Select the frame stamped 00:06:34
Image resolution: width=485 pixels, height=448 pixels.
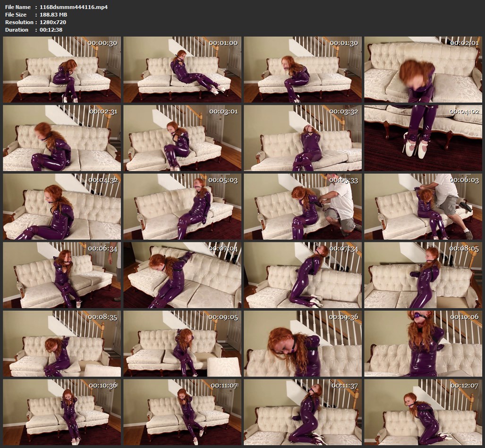[x=62, y=275]
